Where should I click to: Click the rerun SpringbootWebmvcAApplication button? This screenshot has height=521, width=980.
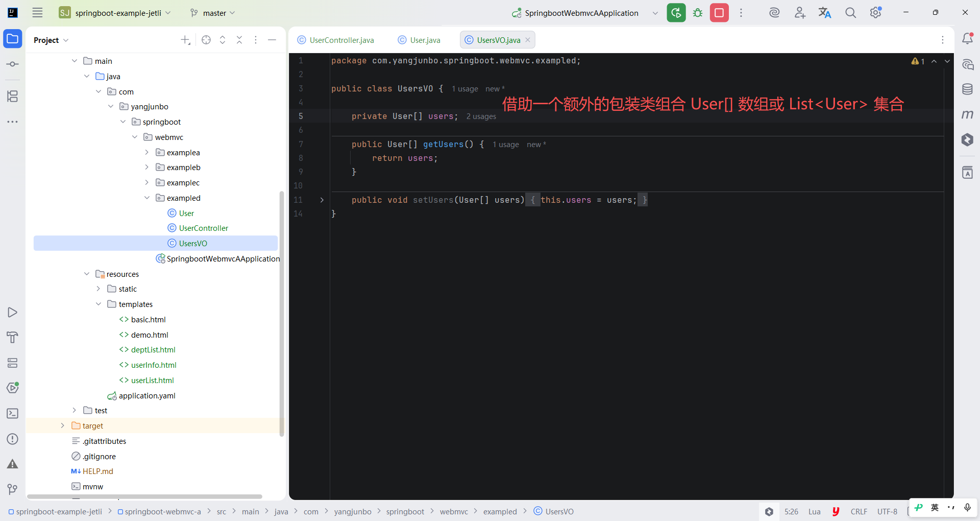click(x=676, y=13)
